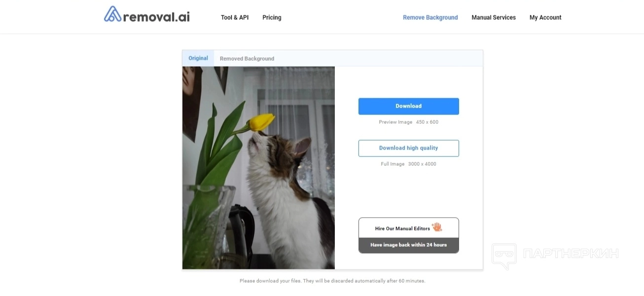Click the Partnerkin watermark chat bubble icon
Screen dimensions: 644x296
point(504,256)
